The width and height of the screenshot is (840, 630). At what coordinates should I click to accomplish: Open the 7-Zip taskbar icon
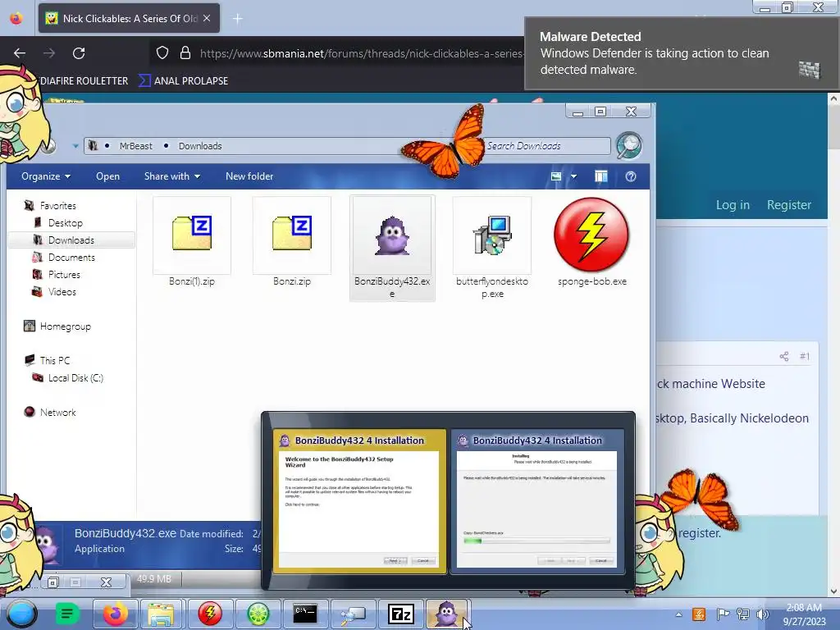[401, 614]
